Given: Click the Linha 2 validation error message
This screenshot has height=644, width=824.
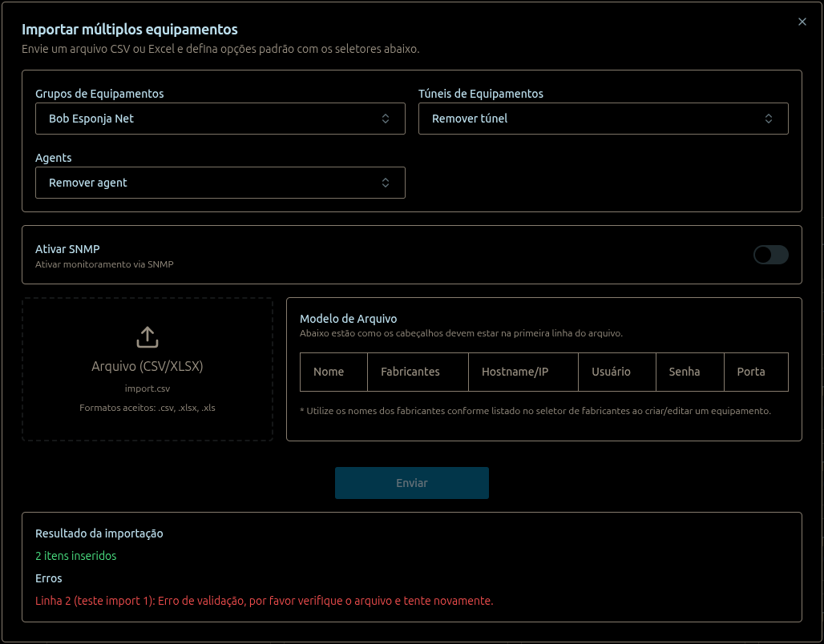Looking at the screenshot, I should (264, 600).
